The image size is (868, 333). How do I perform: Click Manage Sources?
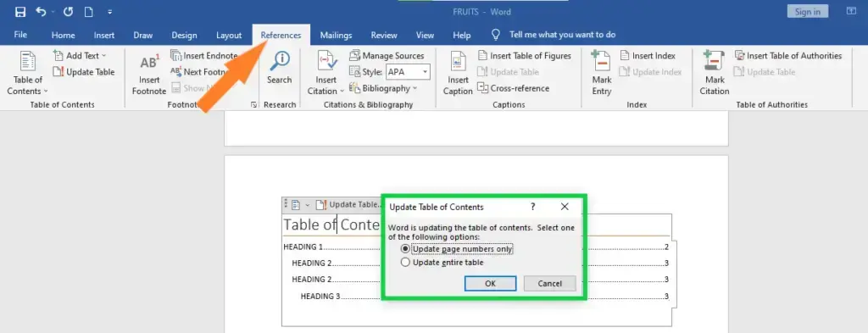[387, 55]
